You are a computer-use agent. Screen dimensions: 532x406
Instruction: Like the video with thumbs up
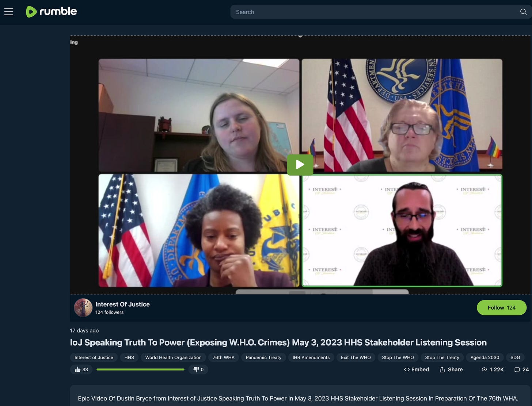tap(81, 369)
